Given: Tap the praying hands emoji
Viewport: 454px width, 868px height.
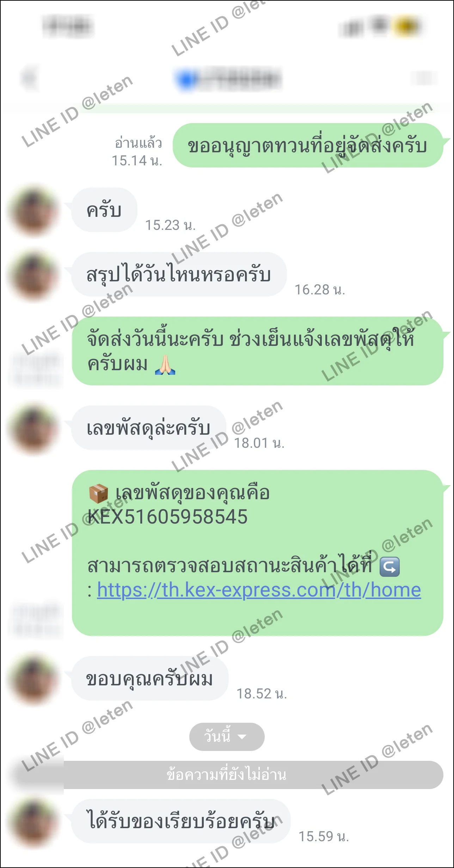Looking at the screenshot, I should pyautogui.click(x=165, y=365).
